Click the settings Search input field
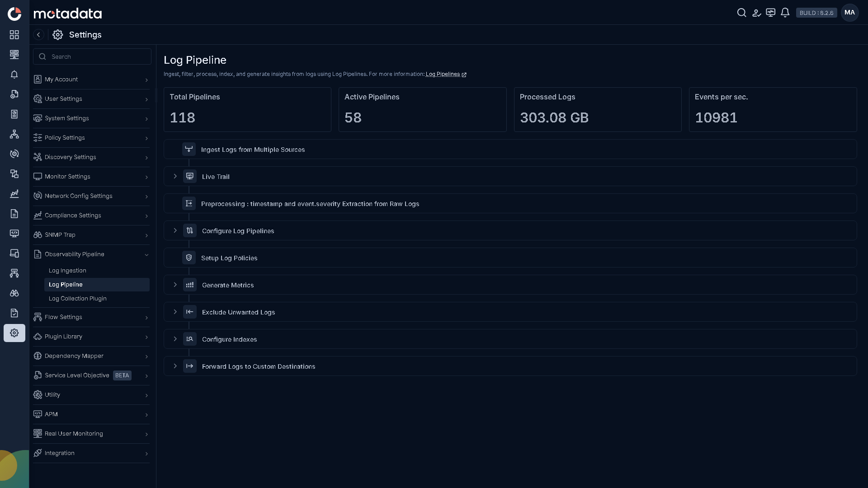Screen dimensions: 868x488 [92, 56]
